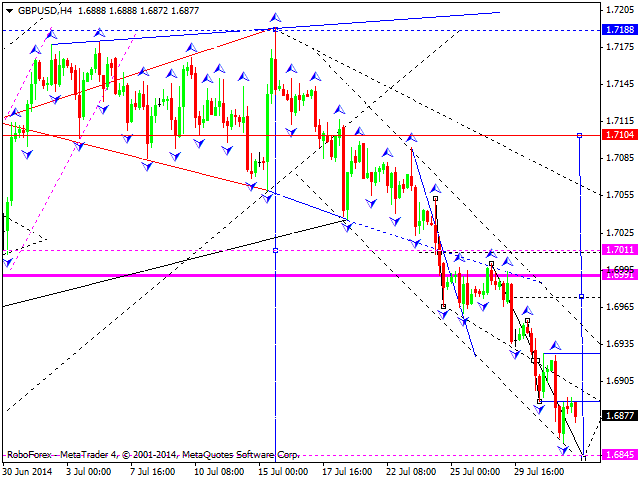Screen dimensions: 640x480
Task: Click the 1.6905 price axis label
Action: pos(619,380)
